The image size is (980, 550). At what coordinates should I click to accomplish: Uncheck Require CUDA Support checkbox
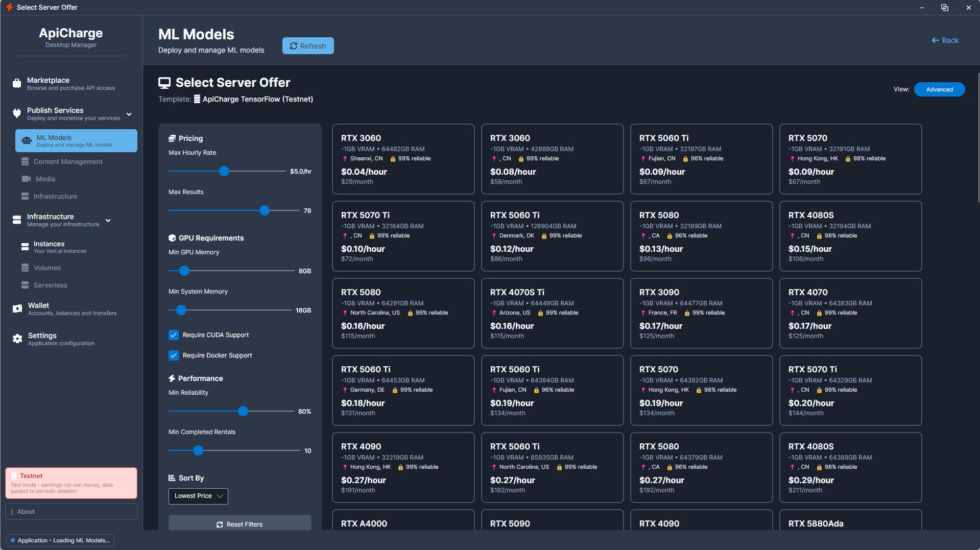[174, 335]
